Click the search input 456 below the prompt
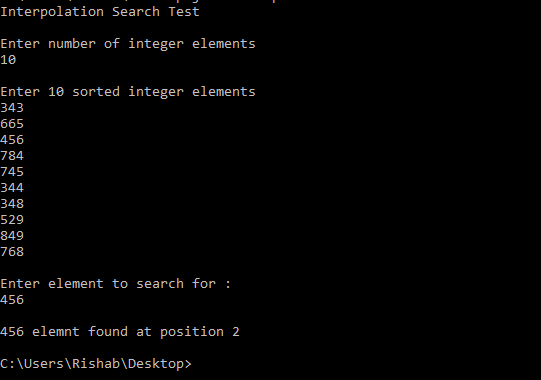 point(12,300)
